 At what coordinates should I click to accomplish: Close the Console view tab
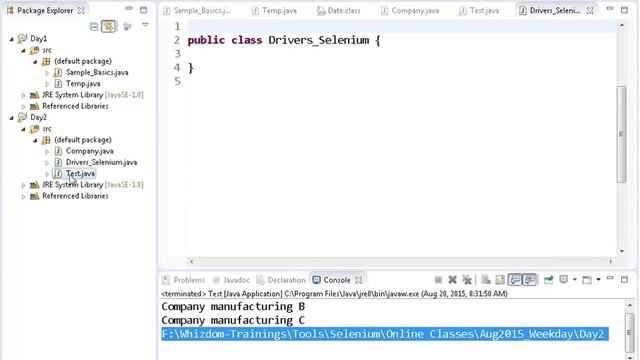click(359, 280)
